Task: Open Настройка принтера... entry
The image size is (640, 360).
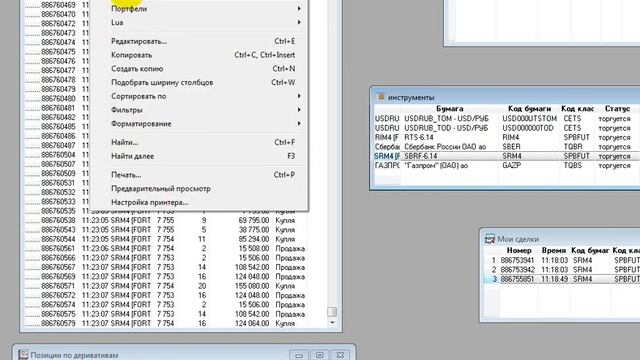Action: (198, 202)
